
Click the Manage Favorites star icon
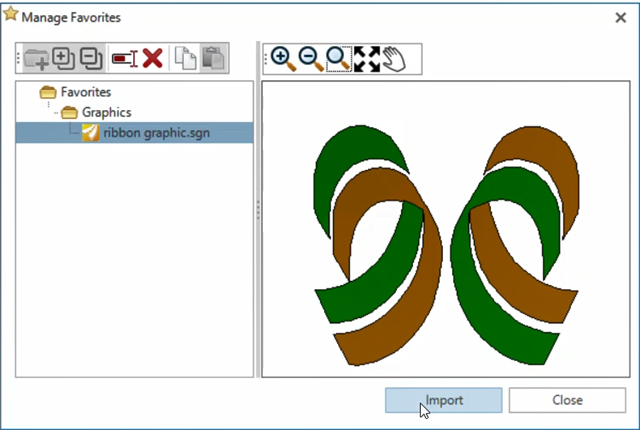tap(11, 13)
